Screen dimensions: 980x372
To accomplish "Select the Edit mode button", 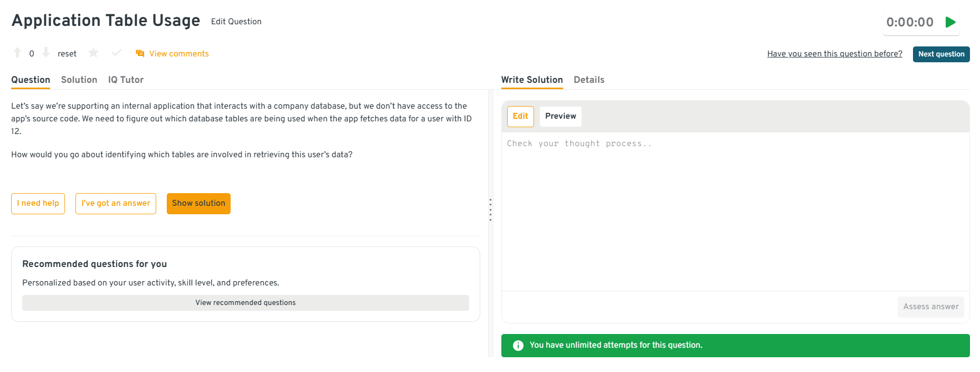I will coord(520,116).
